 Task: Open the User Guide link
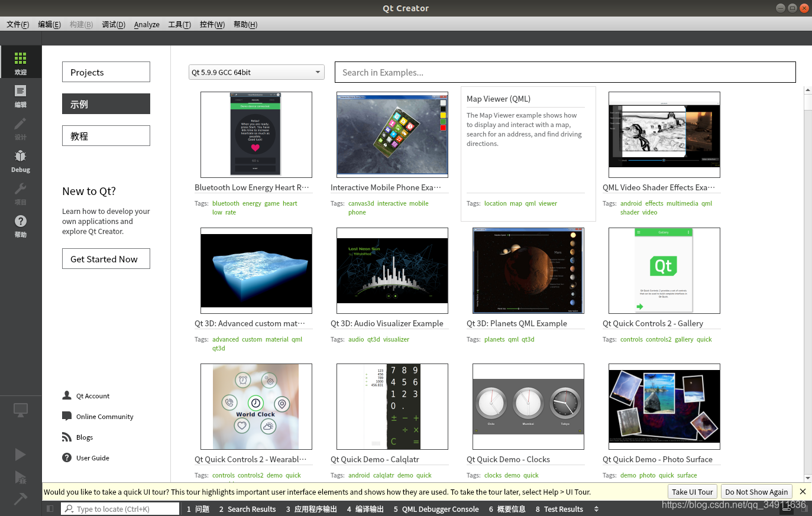86,458
